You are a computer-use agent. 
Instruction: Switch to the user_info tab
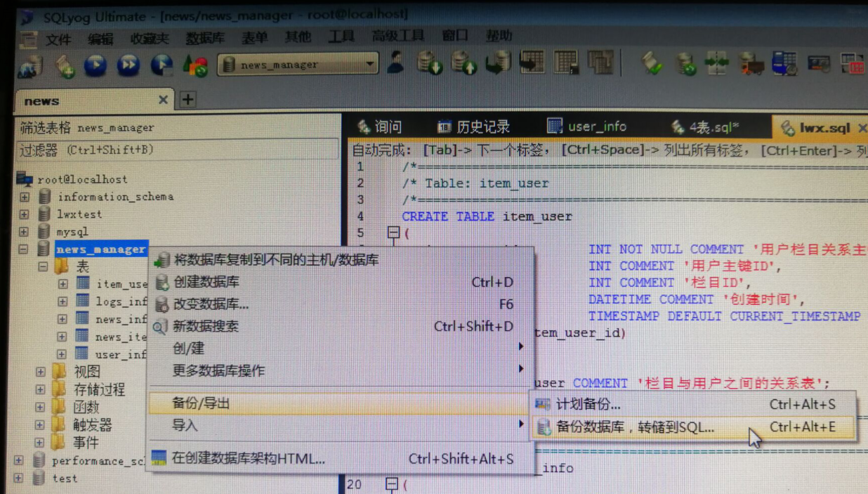tap(587, 126)
